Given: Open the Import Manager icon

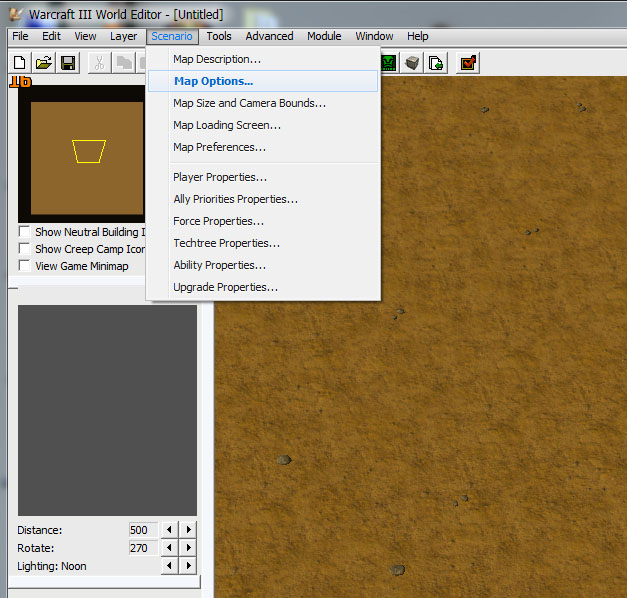Looking at the screenshot, I should 436,63.
